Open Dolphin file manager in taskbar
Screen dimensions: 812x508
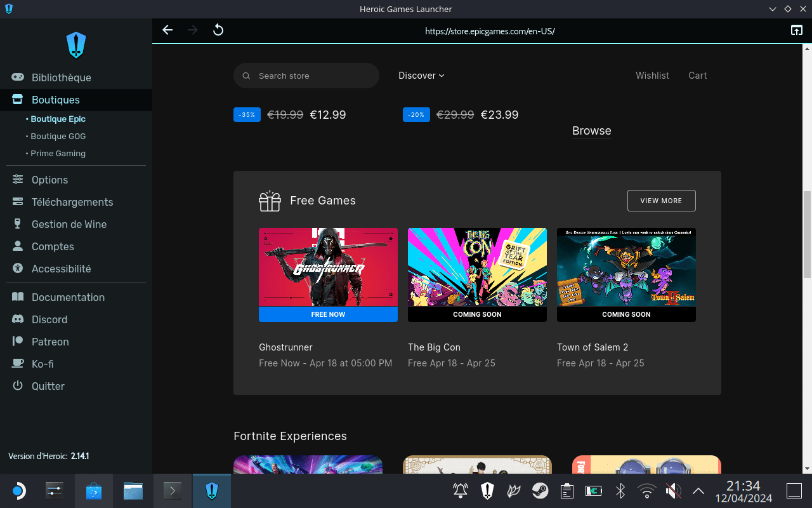click(x=133, y=491)
